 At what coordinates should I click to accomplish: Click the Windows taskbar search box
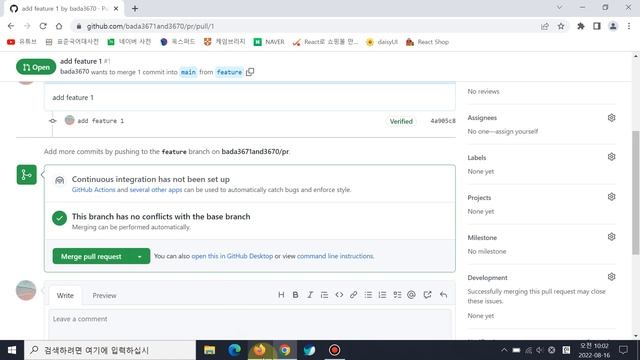[110, 350]
